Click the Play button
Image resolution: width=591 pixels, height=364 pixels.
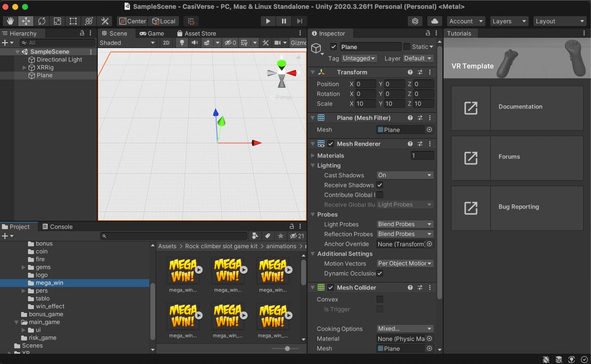[268, 21]
